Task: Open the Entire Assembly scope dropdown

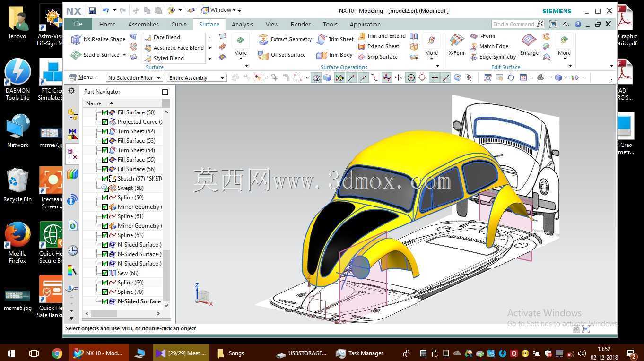Action: pos(197,78)
